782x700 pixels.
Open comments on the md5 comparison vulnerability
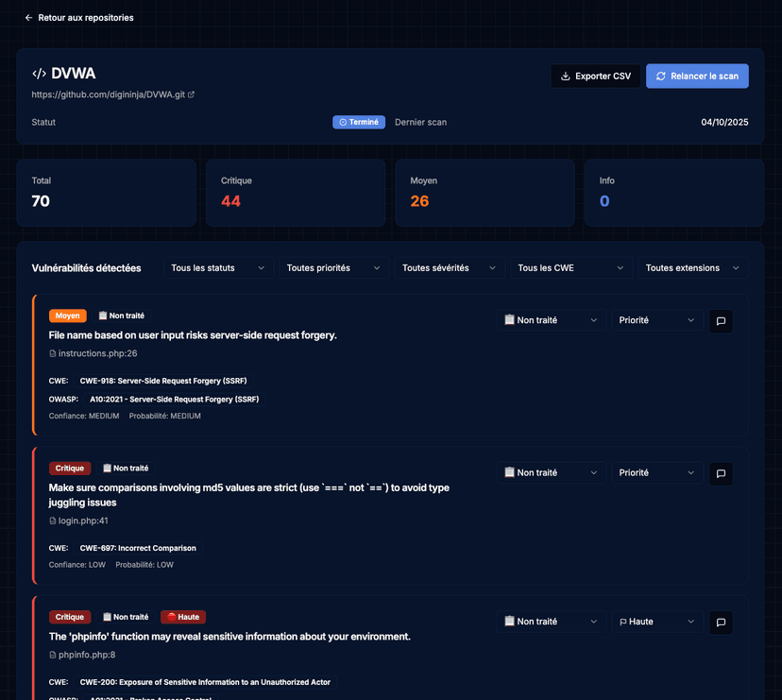click(721, 473)
